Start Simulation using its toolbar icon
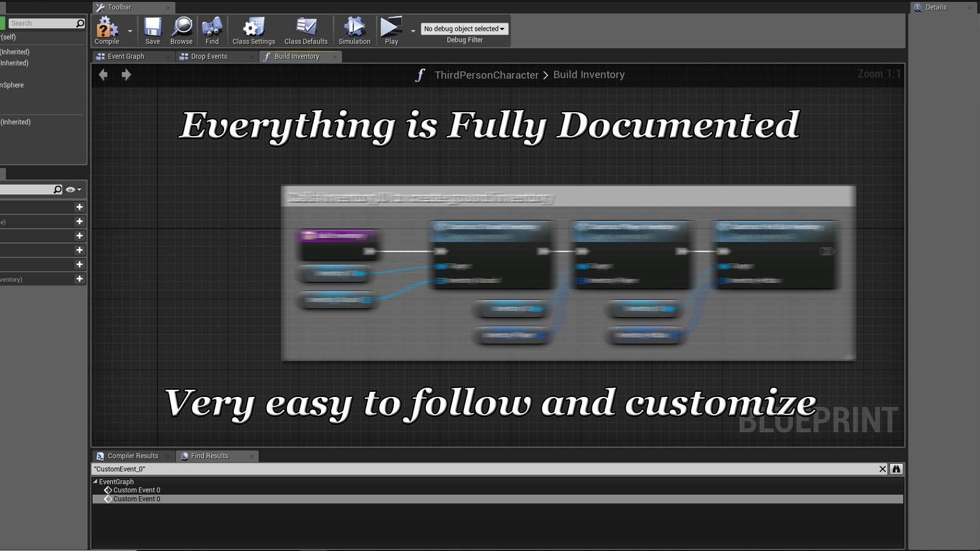 click(354, 28)
